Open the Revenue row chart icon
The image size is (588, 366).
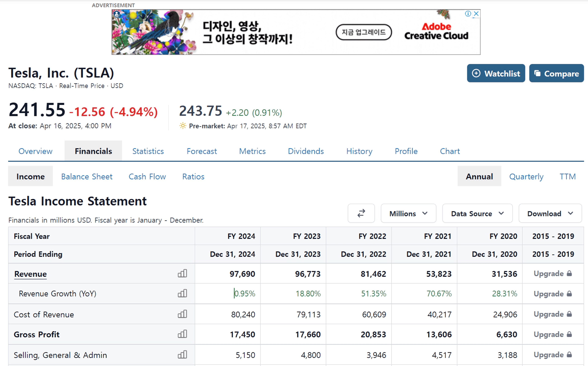pos(182,274)
